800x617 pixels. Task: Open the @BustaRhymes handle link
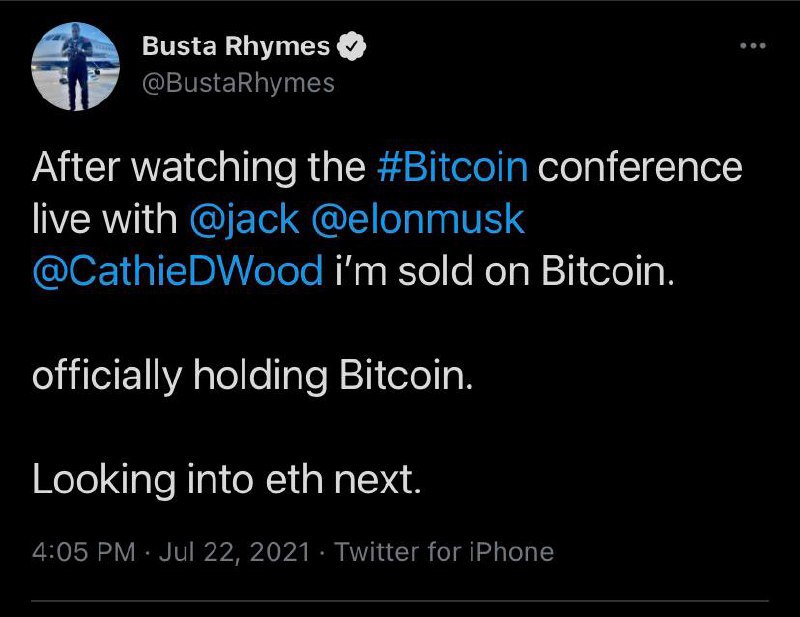[x=239, y=83]
